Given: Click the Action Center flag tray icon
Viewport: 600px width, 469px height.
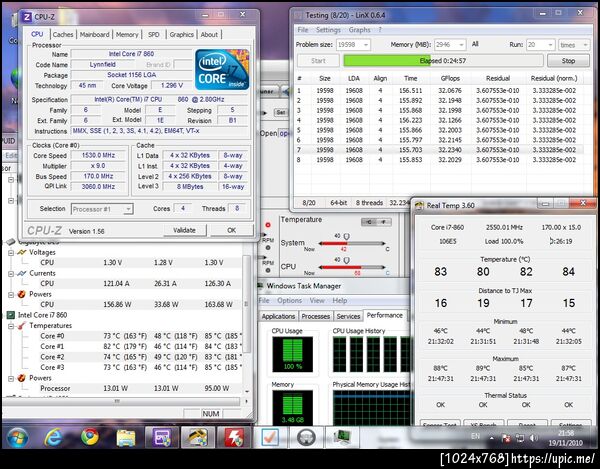Looking at the screenshot, I should [506, 438].
